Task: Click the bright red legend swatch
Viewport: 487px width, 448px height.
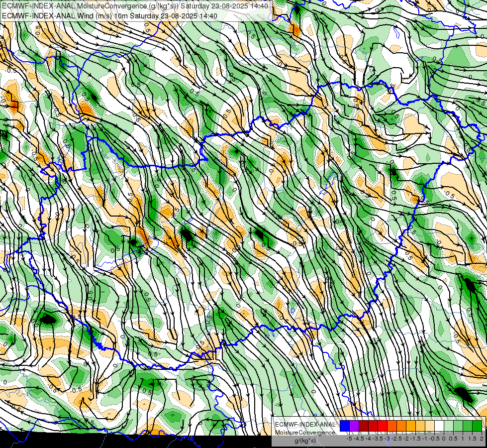Action: coord(383,426)
